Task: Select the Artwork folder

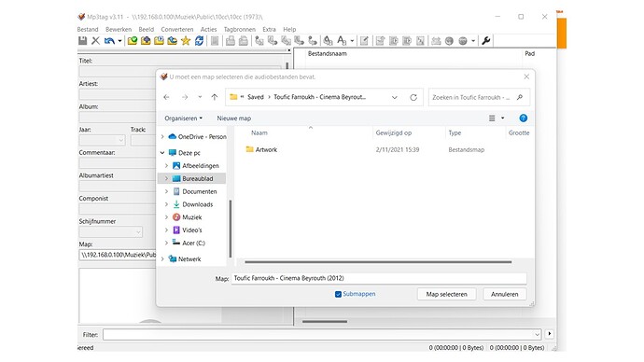Action: pyautogui.click(x=266, y=150)
